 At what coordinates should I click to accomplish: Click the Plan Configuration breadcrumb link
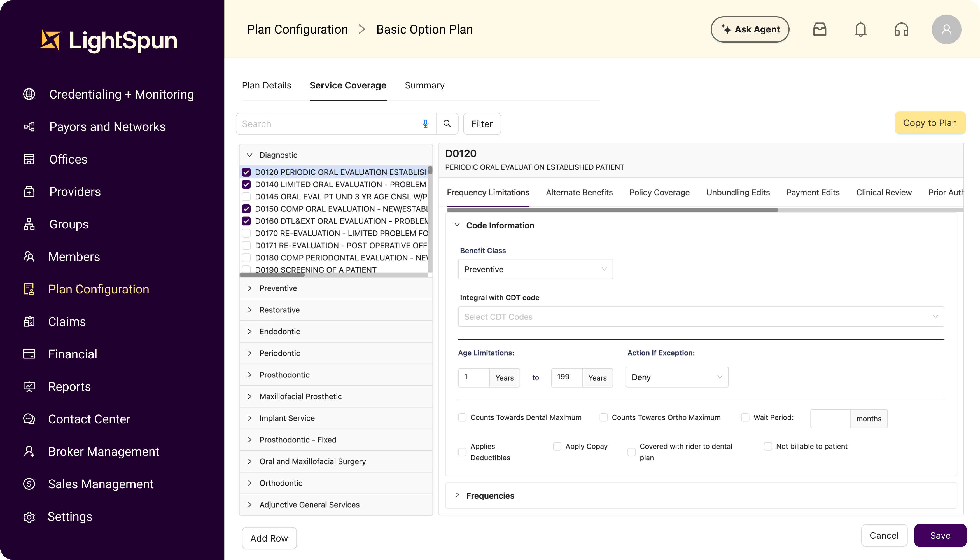tap(297, 29)
